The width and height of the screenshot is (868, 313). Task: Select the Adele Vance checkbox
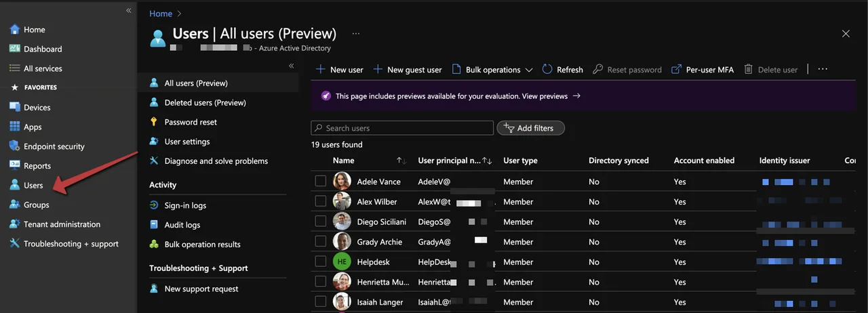[321, 182]
